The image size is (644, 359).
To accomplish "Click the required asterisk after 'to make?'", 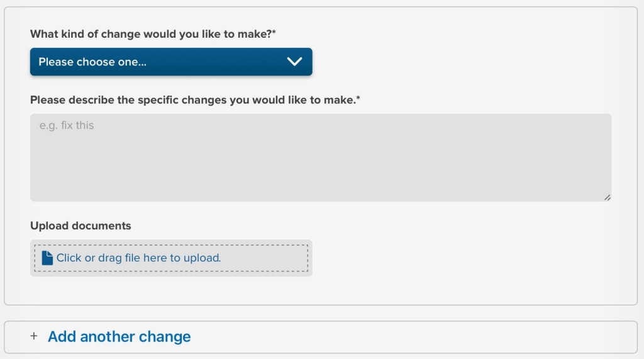I will tap(274, 31).
